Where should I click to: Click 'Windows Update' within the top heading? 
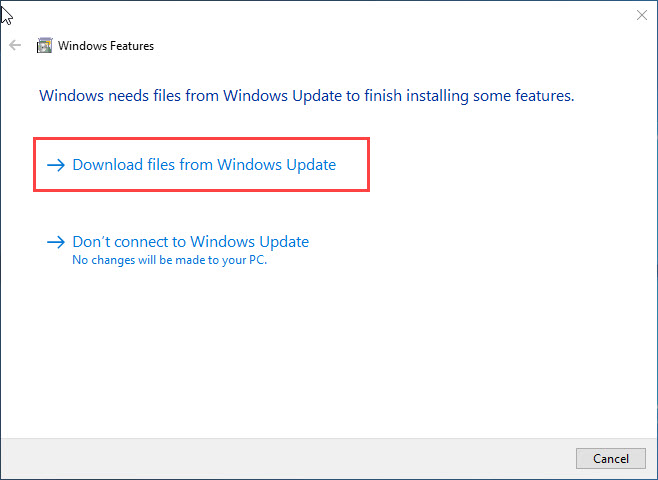pyautogui.click(x=282, y=96)
